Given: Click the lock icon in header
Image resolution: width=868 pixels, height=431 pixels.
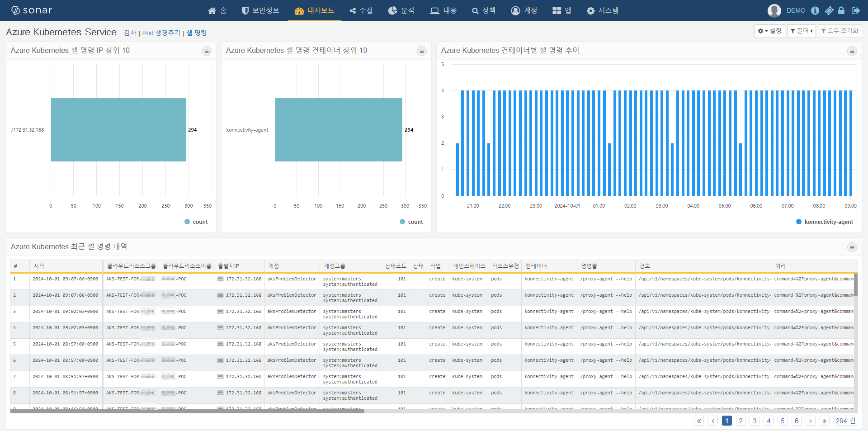Looking at the screenshot, I should pyautogui.click(x=841, y=10).
